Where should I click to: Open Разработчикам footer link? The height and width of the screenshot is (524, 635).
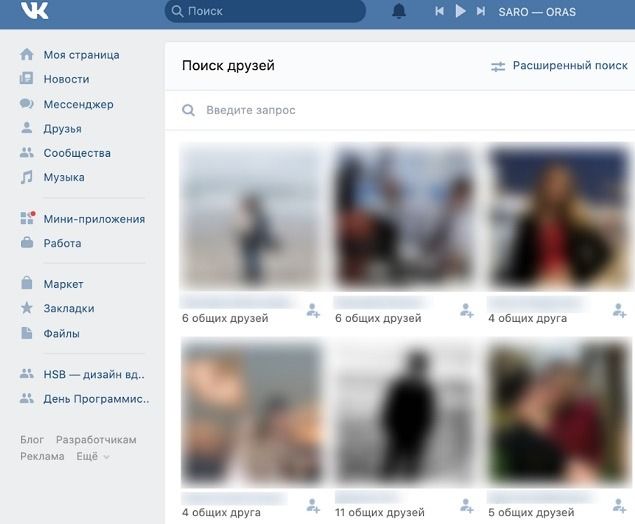pyautogui.click(x=96, y=440)
